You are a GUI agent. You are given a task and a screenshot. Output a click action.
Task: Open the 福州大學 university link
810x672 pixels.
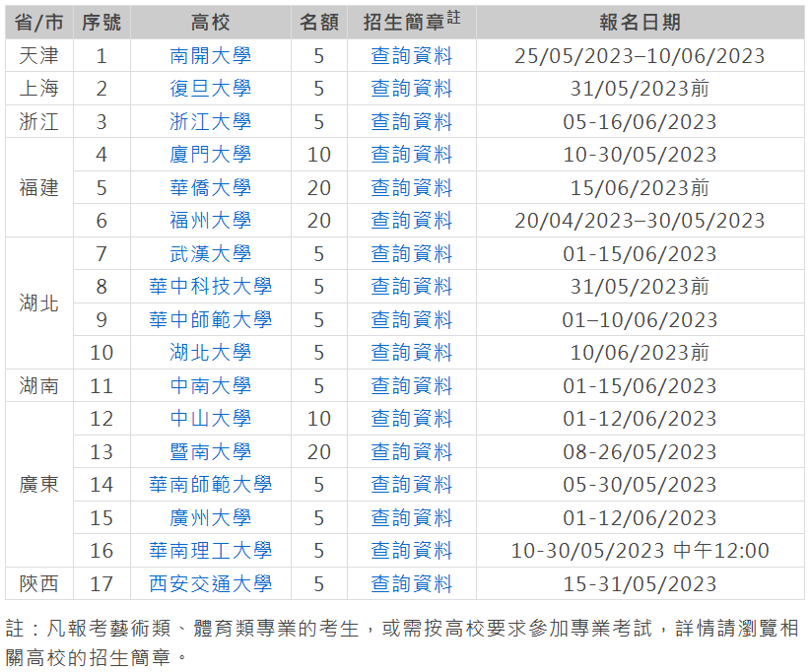click(211, 221)
